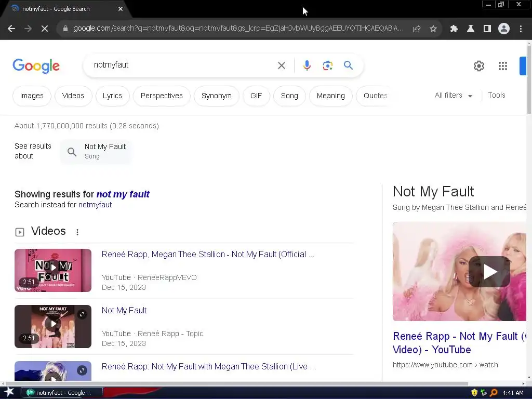Open the share this page icon
This screenshot has height=399, width=532.
tap(417, 29)
